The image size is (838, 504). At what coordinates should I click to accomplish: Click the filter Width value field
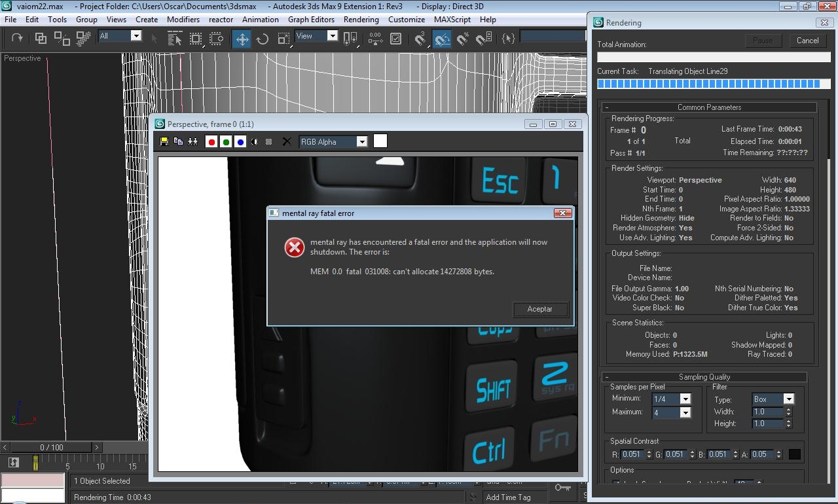pos(767,412)
